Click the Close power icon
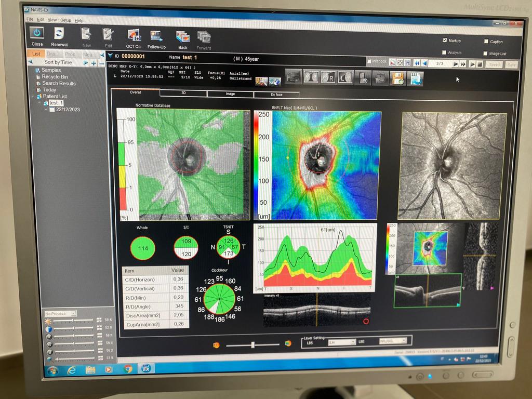The height and width of the screenshot is (399, 532). pyautogui.click(x=37, y=34)
